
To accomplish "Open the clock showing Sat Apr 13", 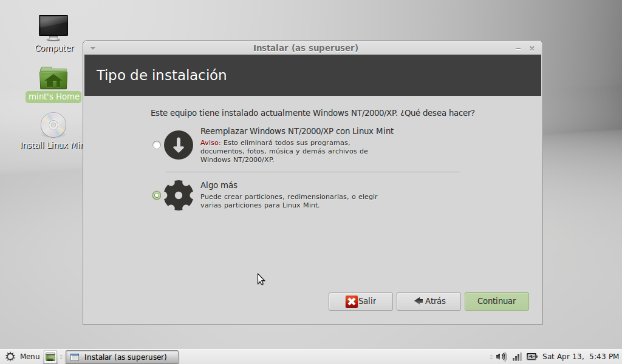I will click(580, 357).
